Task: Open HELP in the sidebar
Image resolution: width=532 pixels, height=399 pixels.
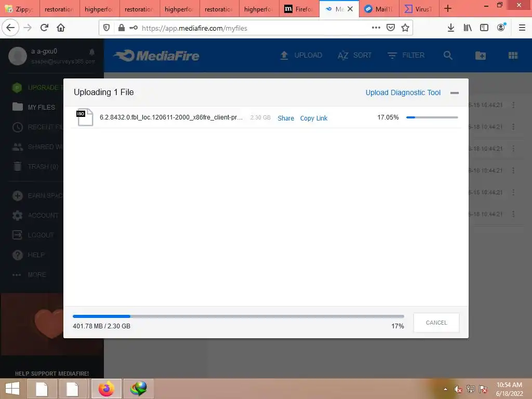Action: click(29, 255)
